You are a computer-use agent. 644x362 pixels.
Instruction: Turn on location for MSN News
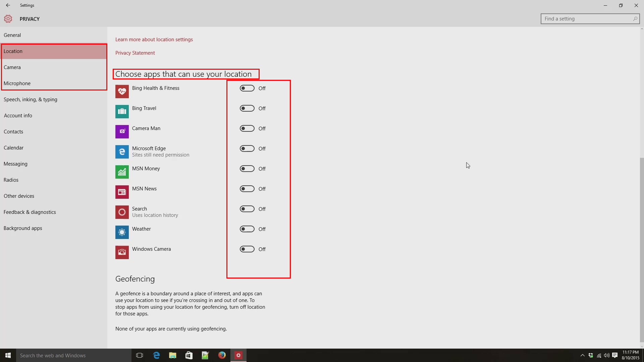click(247, 189)
